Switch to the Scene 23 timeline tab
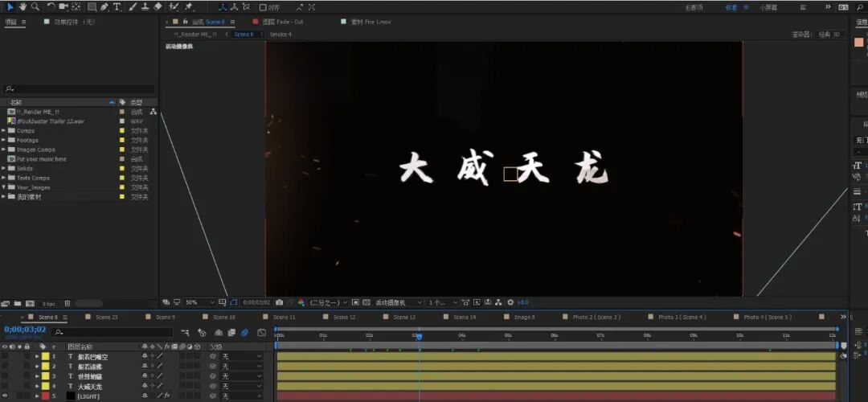The width and height of the screenshot is (868, 402). coord(107,318)
